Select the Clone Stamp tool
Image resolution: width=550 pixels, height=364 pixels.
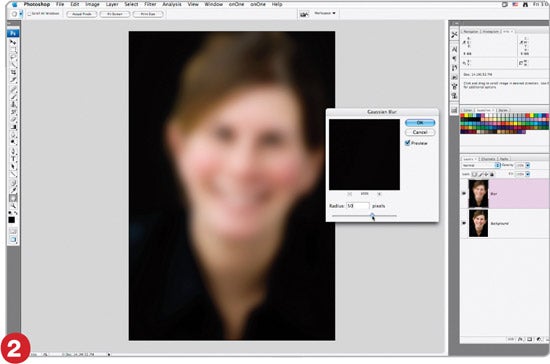[x=13, y=104]
